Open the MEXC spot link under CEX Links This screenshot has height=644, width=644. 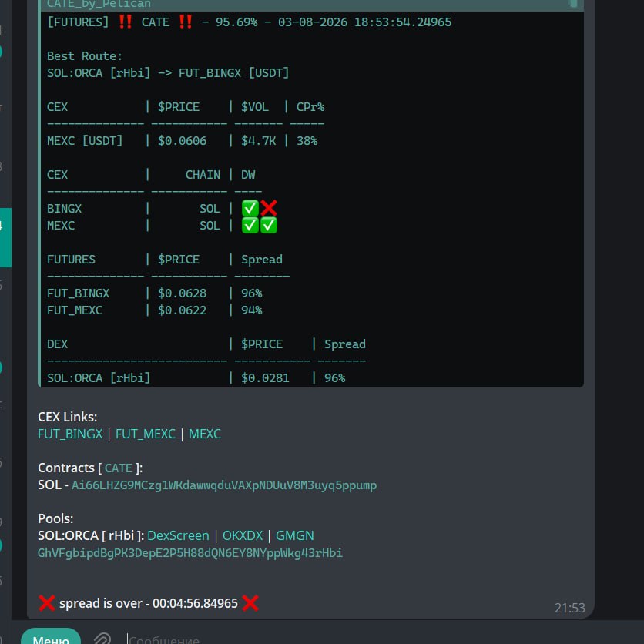pos(205,434)
